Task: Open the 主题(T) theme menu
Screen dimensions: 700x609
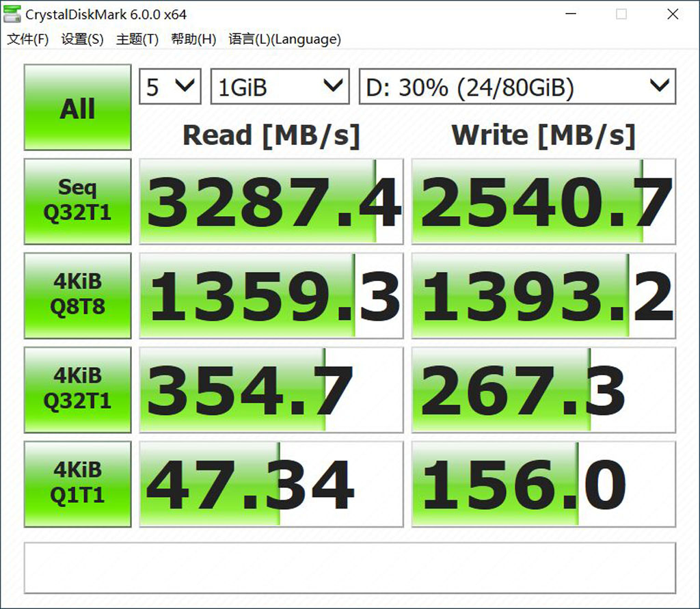Action: pyautogui.click(x=136, y=40)
